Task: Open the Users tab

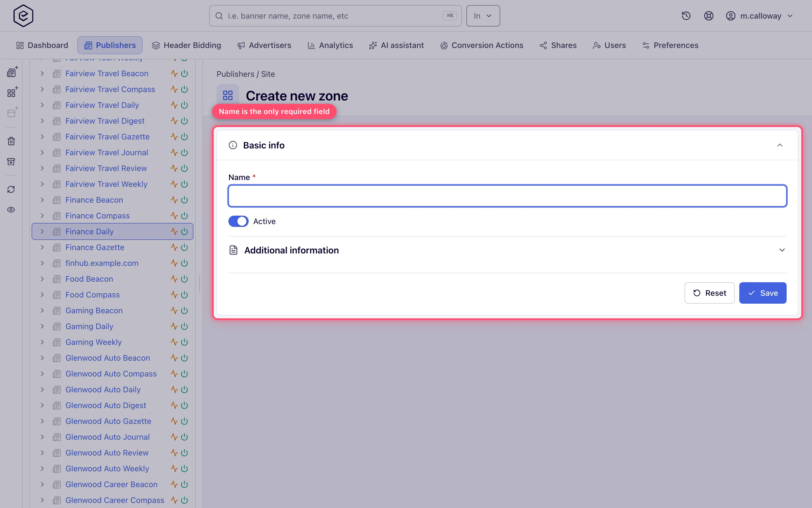Action: [609, 45]
